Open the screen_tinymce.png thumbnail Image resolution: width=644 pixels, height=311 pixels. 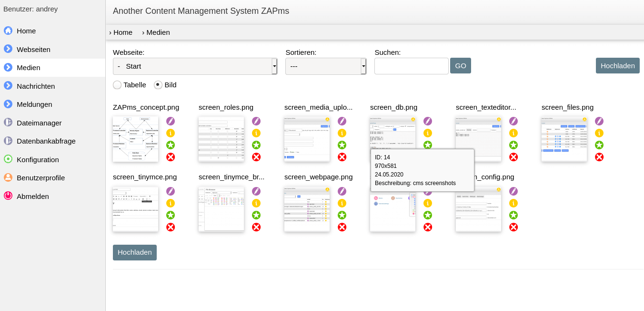[x=136, y=209]
